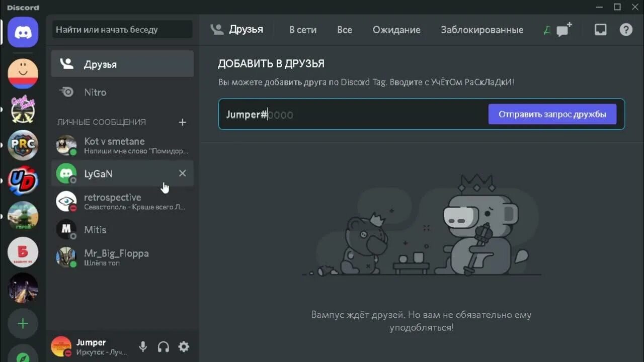644x362 pixels.
Task: Toggle microphone mute
Action: pyautogui.click(x=143, y=346)
